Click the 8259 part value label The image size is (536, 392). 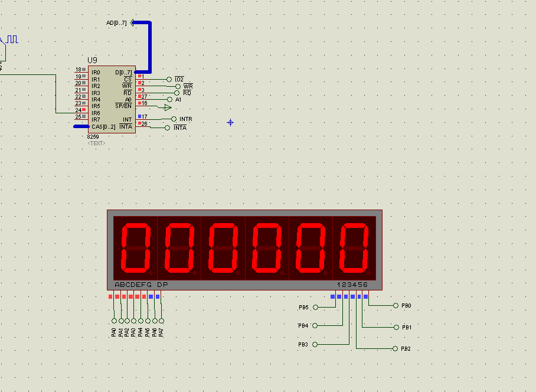pyautogui.click(x=93, y=136)
